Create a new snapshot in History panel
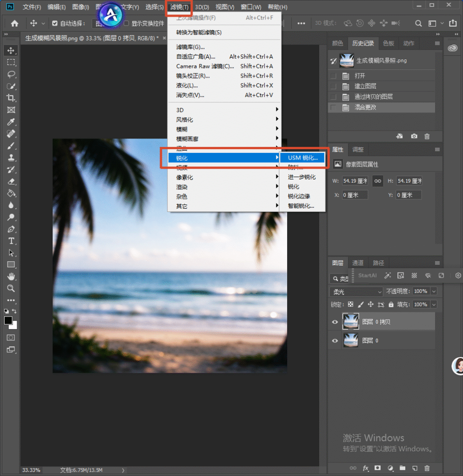The height and width of the screenshot is (476, 463). tap(414, 136)
